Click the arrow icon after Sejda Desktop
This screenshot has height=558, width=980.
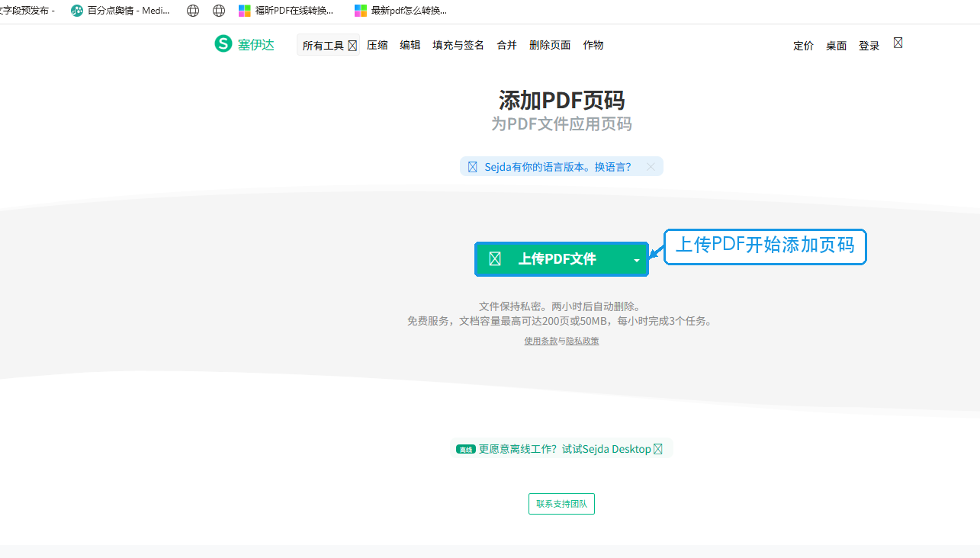pos(658,449)
